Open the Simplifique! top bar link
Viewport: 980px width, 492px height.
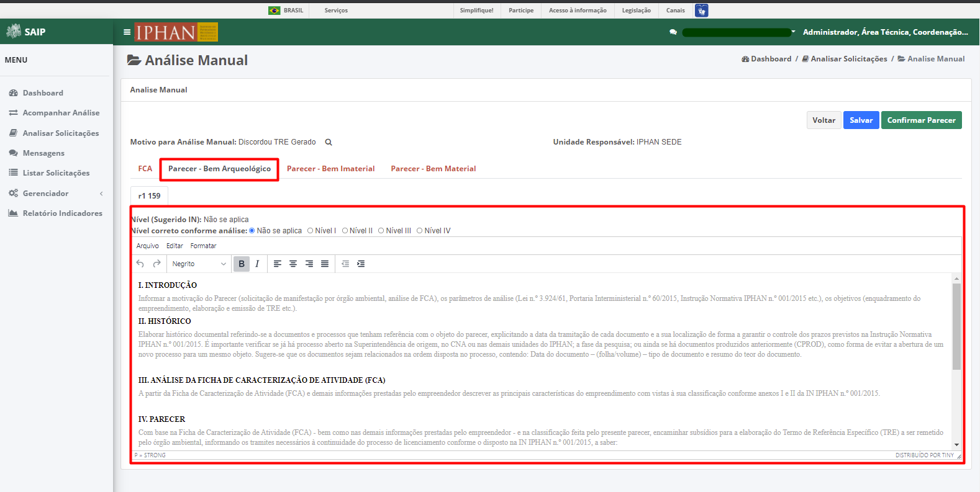(477, 11)
